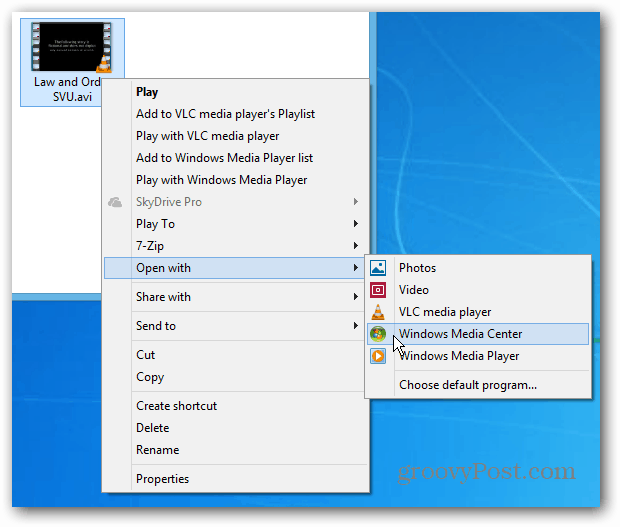The image size is (620, 527).
Task: Open the 7-Zip menu entry
Action: tap(236, 246)
